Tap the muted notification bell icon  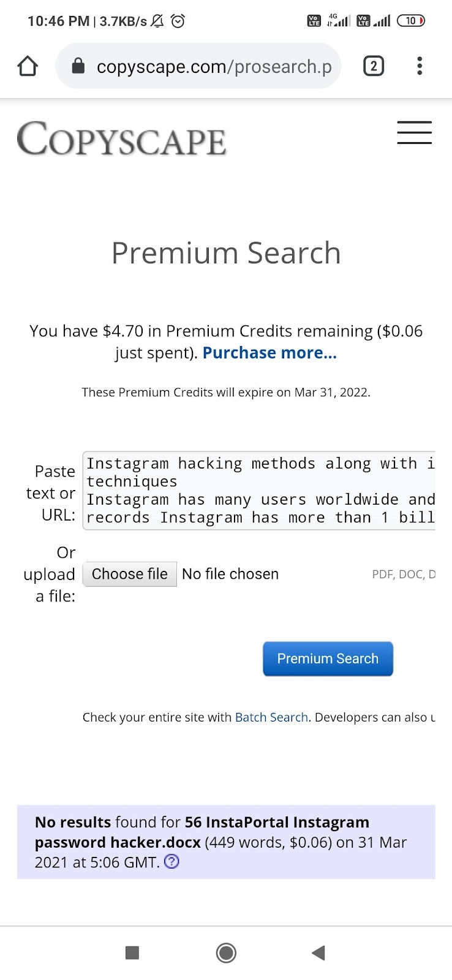pos(157,21)
